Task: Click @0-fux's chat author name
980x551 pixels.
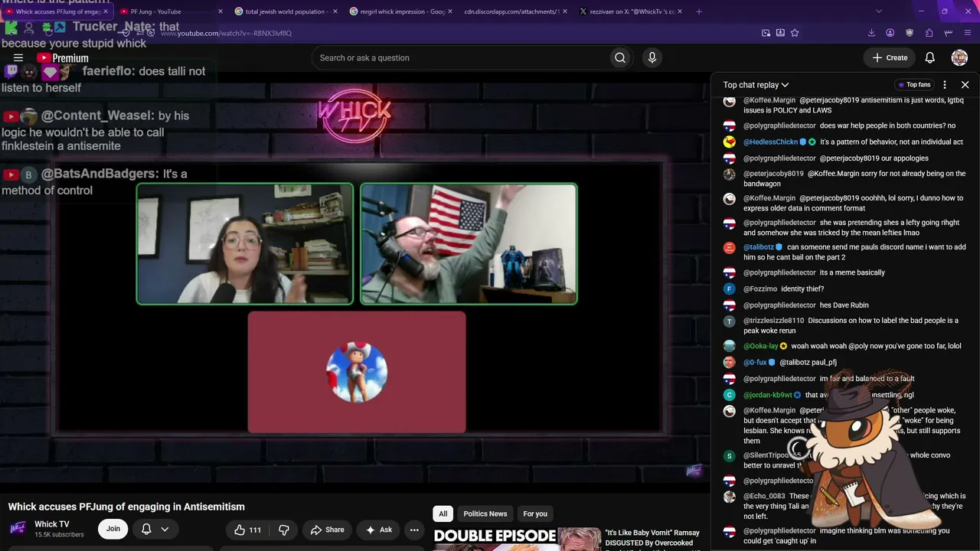Action: (755, 362)
